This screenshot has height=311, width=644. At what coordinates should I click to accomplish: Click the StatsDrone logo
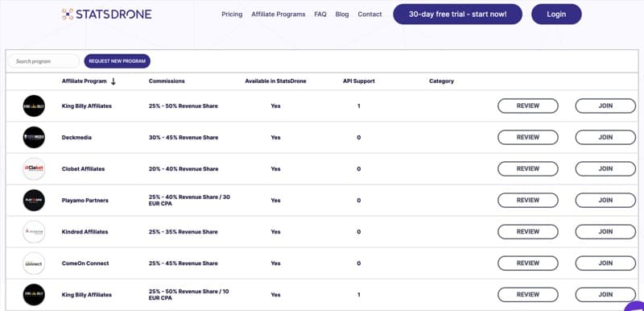(107, 15)
